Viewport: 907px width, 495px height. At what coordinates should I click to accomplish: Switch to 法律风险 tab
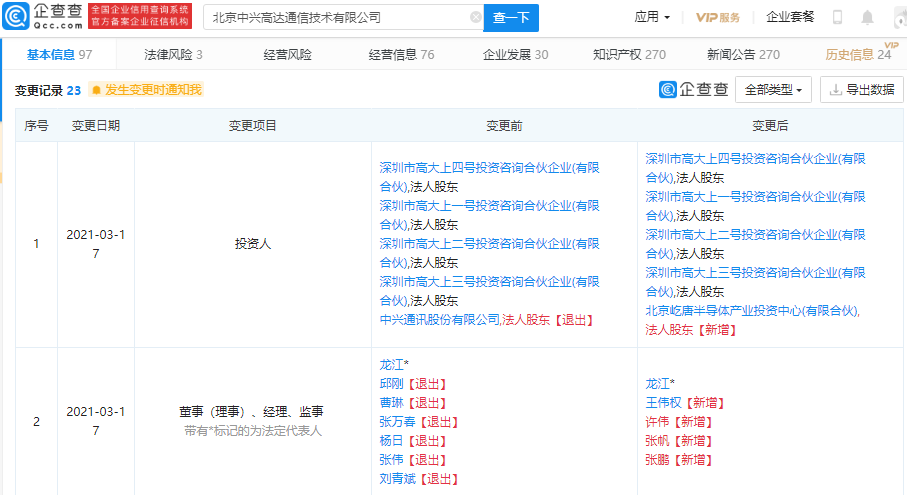click(x=173, y=54)
